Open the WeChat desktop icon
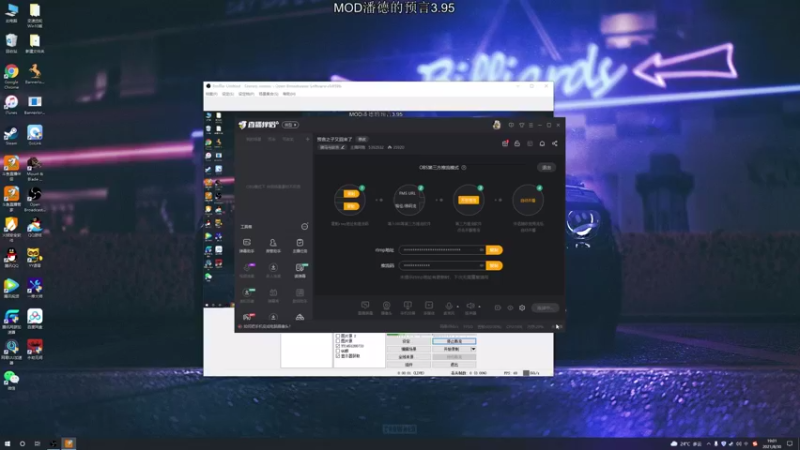This screenshot has width=800, height=450. pos(11,381)
